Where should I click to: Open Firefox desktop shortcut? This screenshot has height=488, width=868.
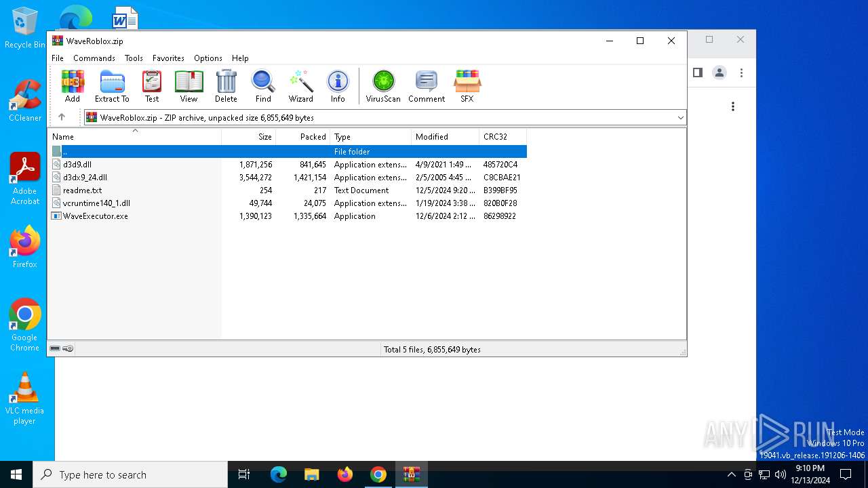(25, 247)
